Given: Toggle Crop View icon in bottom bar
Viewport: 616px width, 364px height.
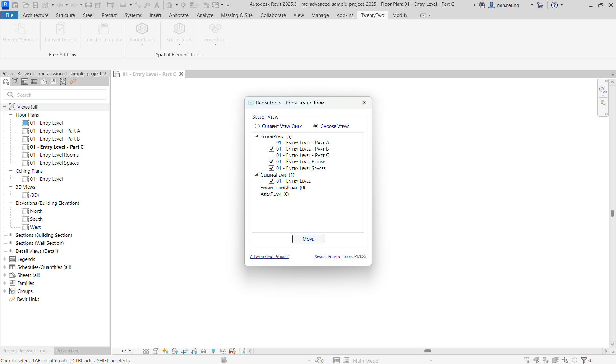Looking at the screenshot, I should coord(184,351).
